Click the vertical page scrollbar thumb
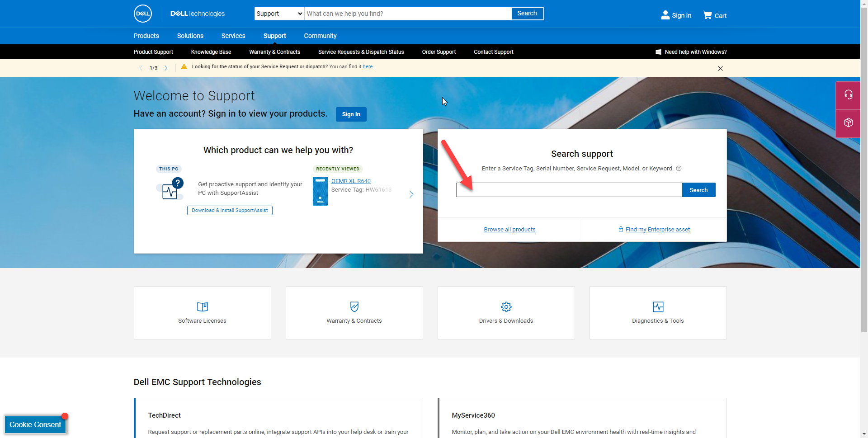868x438 pixels. [864, 170]
